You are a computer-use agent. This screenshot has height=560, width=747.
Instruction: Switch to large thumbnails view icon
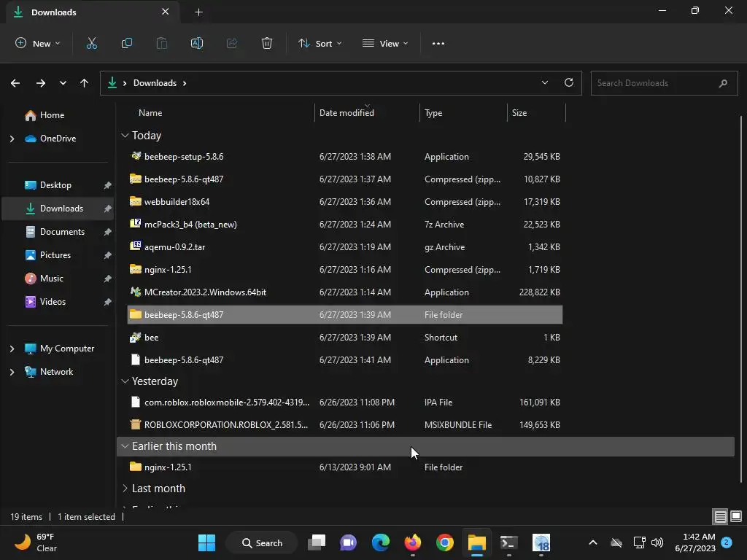click(x=736, y=516)
